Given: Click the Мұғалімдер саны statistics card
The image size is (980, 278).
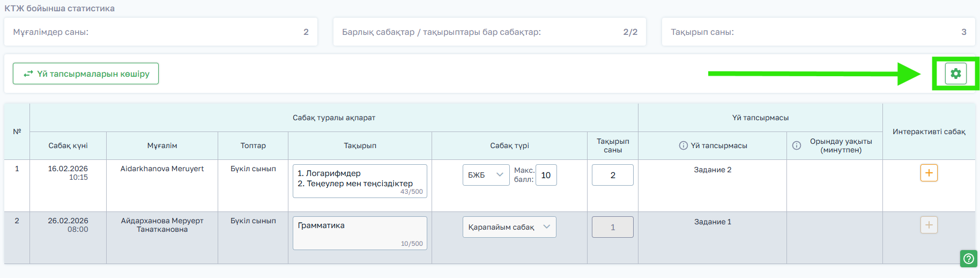Looking at the screenshot, I should 160,32.
